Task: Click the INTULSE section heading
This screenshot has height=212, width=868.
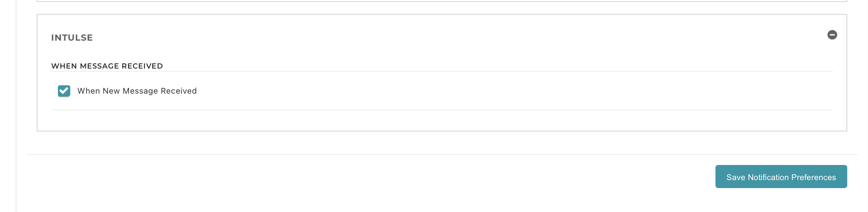Action: click(x=72, y=38)
